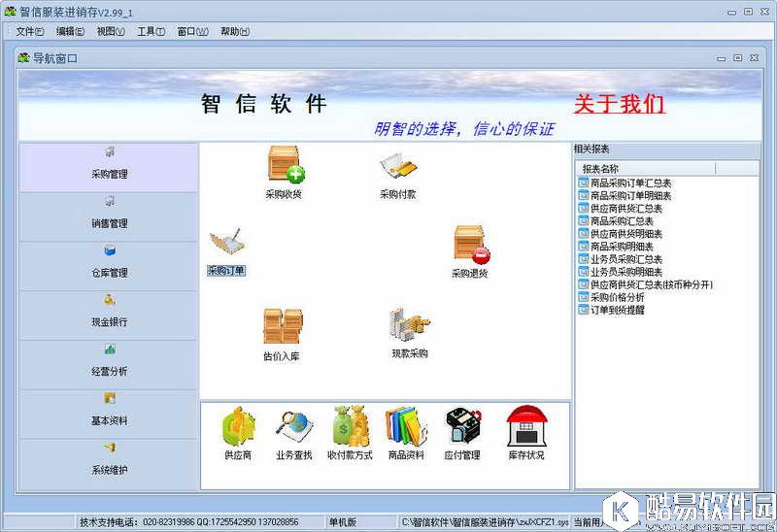The image size is (777, 532).
Task: Click the 智信服装进销存 app title icon
Action: (x=10, y=11)
